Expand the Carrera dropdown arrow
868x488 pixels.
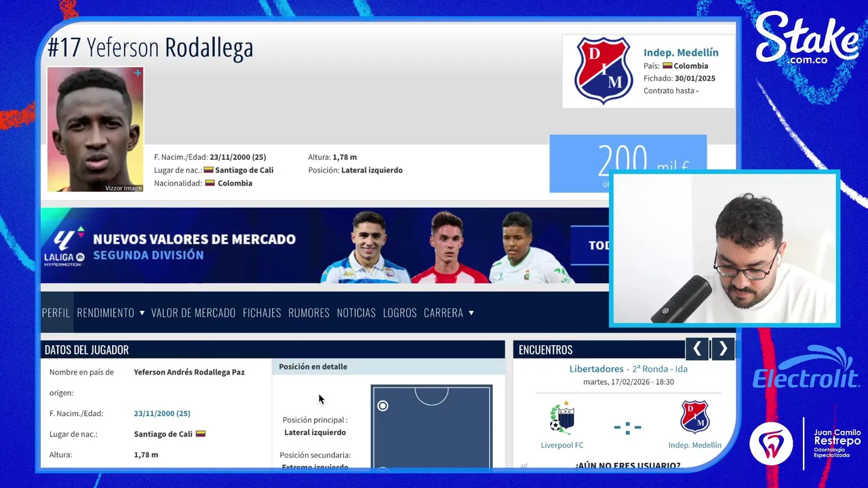coord(471,313)
